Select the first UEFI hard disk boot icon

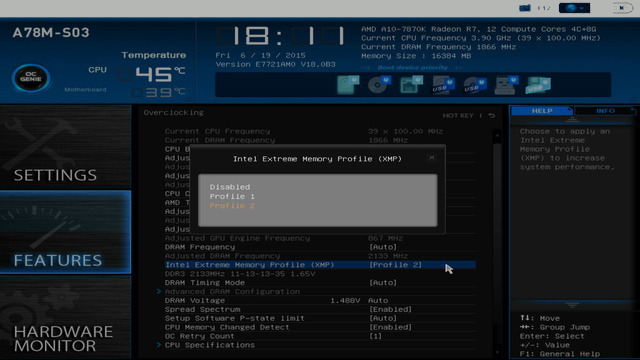tap(348, 85)
